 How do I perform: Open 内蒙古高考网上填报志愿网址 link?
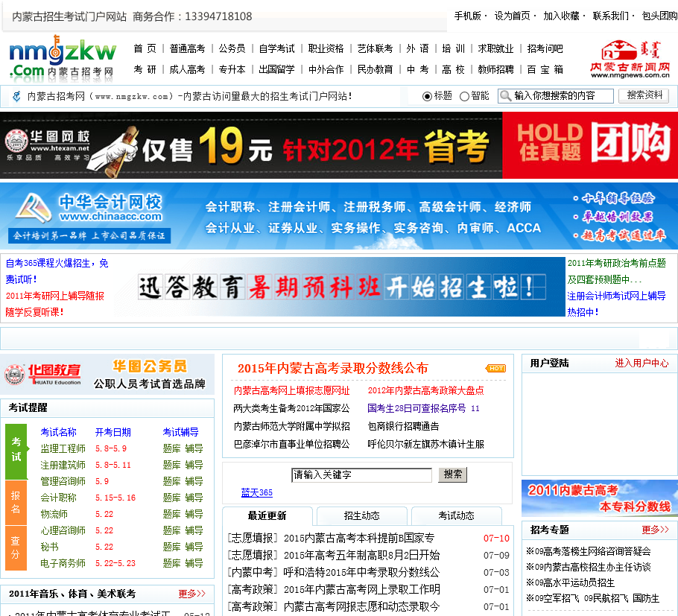tap(291, 390)
